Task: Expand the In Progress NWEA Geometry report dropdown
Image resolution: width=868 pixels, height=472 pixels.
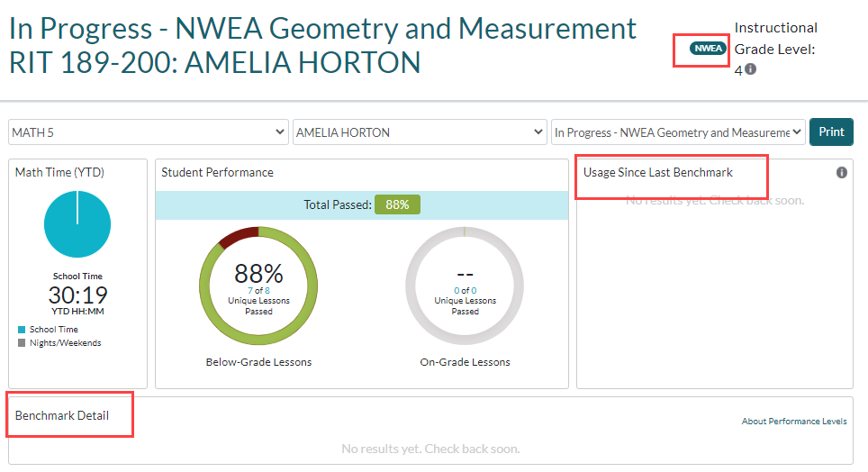Action: (x=678, y=132)
